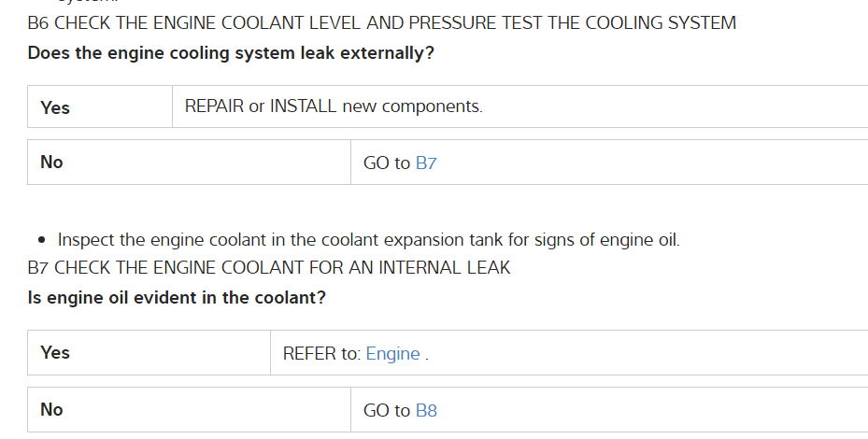The height and width of the screenshot is (439, 868).
Task: Click the "GO to" text before the B7 link
Action: tap(387, 163)
